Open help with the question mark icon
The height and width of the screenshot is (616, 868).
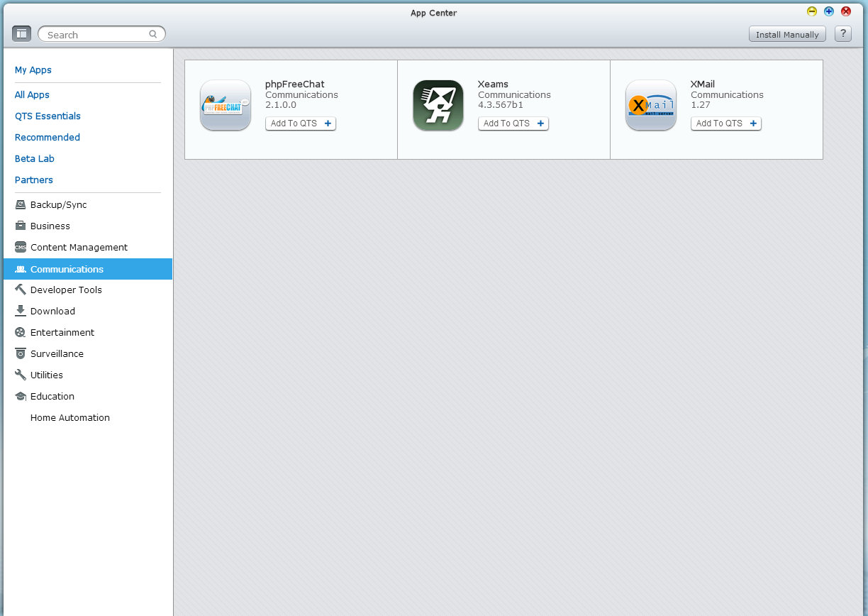842,33
